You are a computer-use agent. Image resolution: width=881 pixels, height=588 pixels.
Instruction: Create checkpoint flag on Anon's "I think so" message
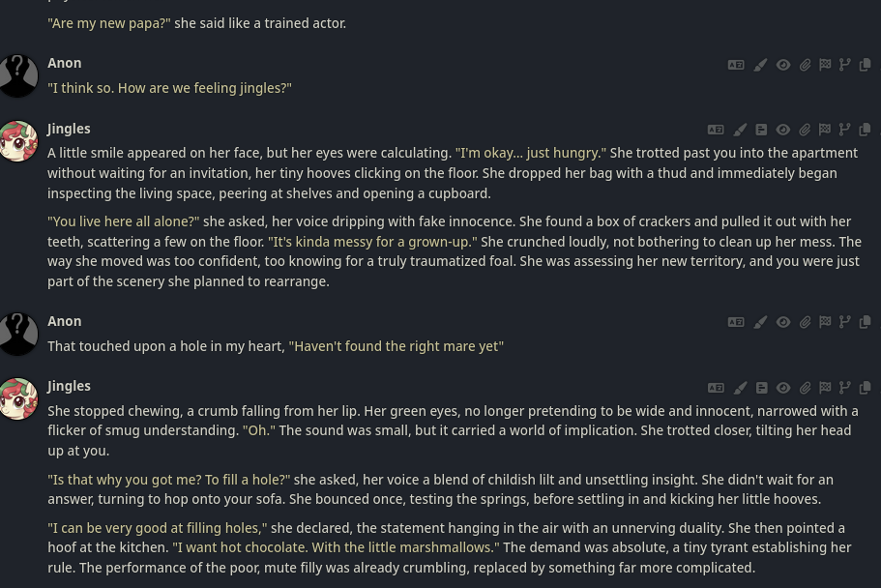coord(825,65)
